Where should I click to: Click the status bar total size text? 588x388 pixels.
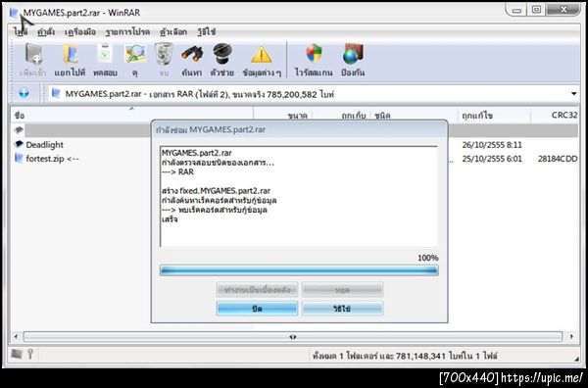click(405, 356)
